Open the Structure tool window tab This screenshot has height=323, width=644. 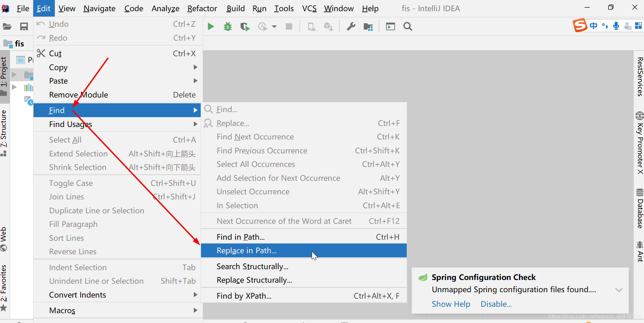[x=4, y=133]
